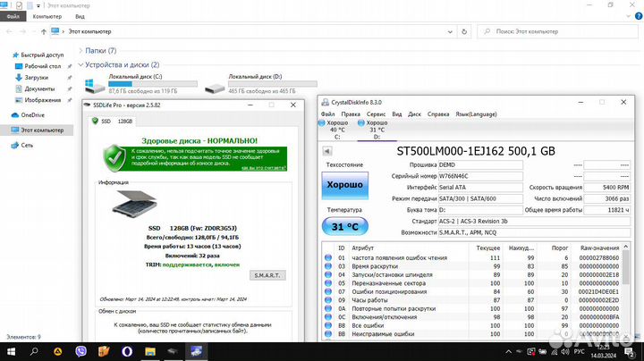This screenshot has height=361, width=644.
Task: Open Windows search from the taskbar magnifier
Action: (x=34, y=351)
